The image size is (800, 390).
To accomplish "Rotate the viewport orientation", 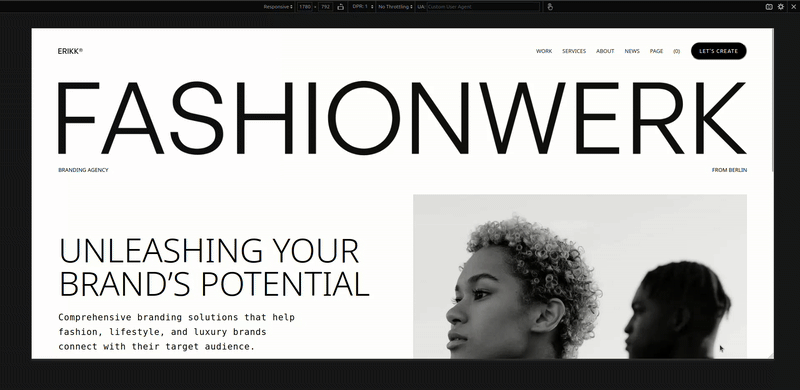I will coord(341,7).
